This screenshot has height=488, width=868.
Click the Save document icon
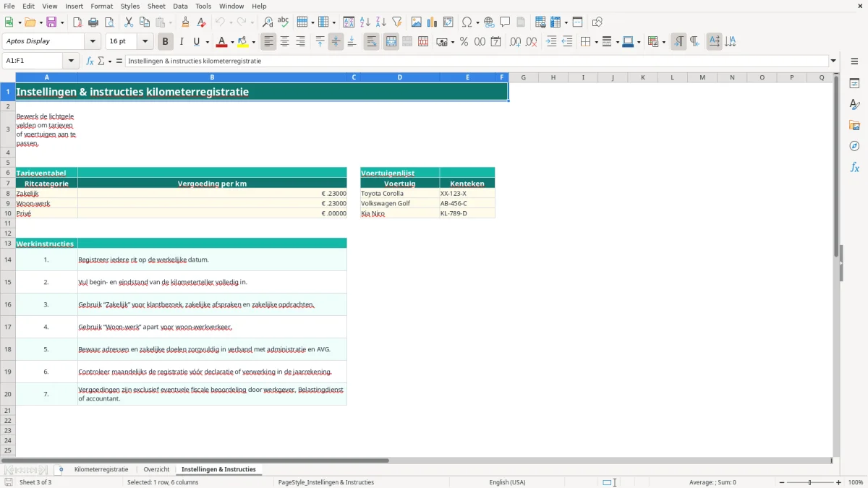51,22
